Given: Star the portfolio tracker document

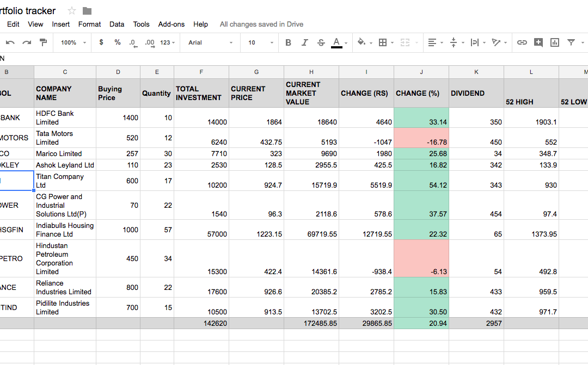Looking at the screenshot, I should [x=72, y=11].
